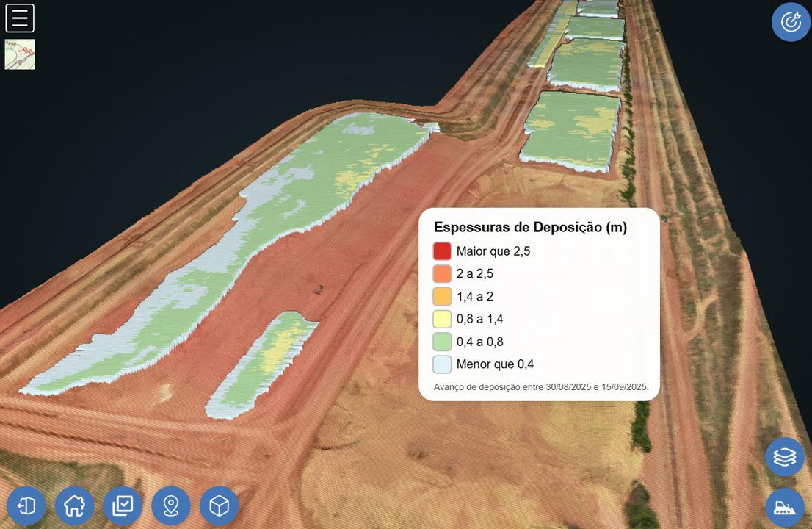Click the green '0,4 a 0,8' color swatch
Screen dimensions: 812x529
coord(441,341)
